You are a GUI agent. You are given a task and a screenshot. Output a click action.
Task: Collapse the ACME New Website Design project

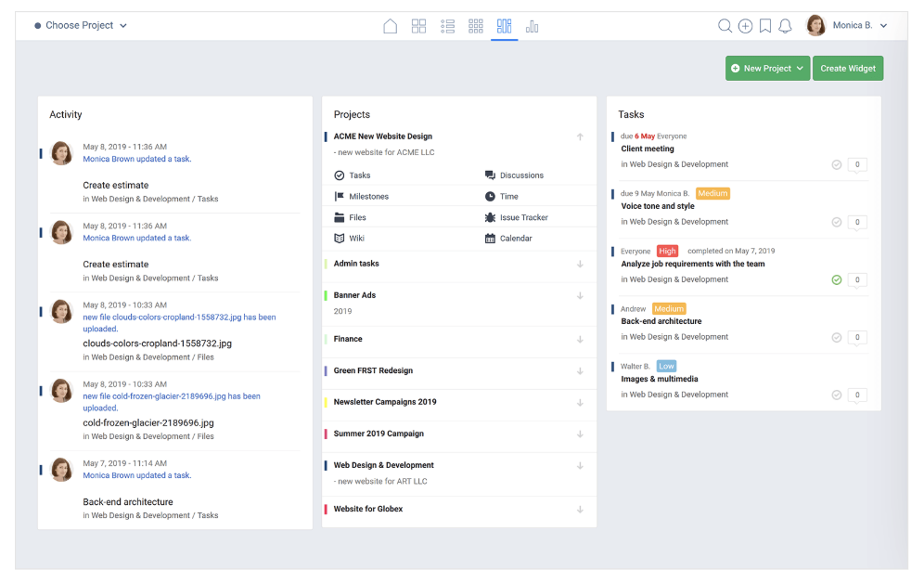tap(580, 136)
